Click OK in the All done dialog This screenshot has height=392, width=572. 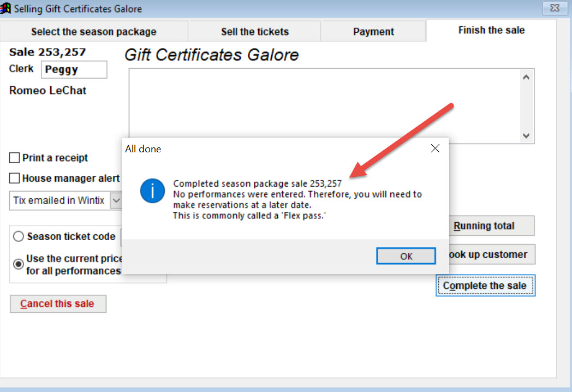click(406, 256)
